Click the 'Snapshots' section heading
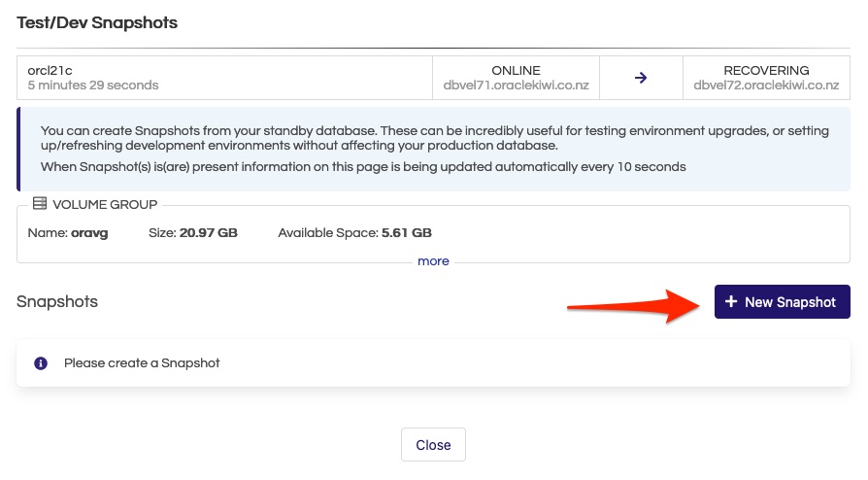Screen dimensions: 868x480 57,301
